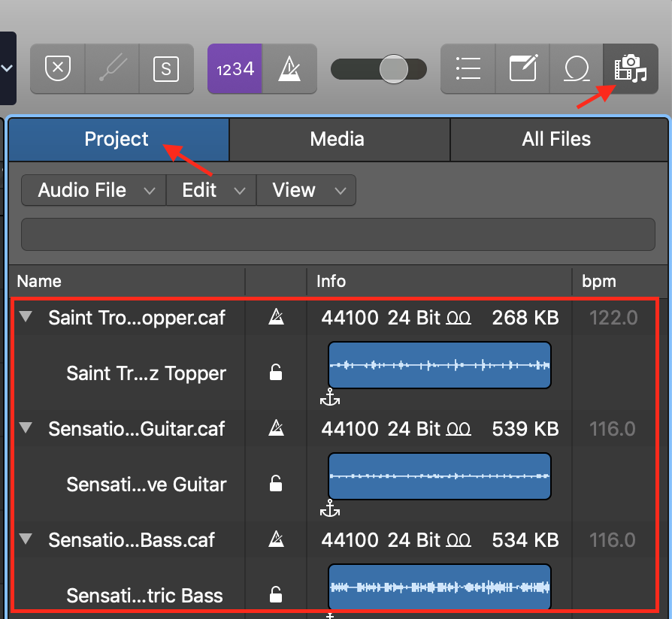Open the List Editors button
Viewport: 672px width, 619px height.
[x=468, y=68]
